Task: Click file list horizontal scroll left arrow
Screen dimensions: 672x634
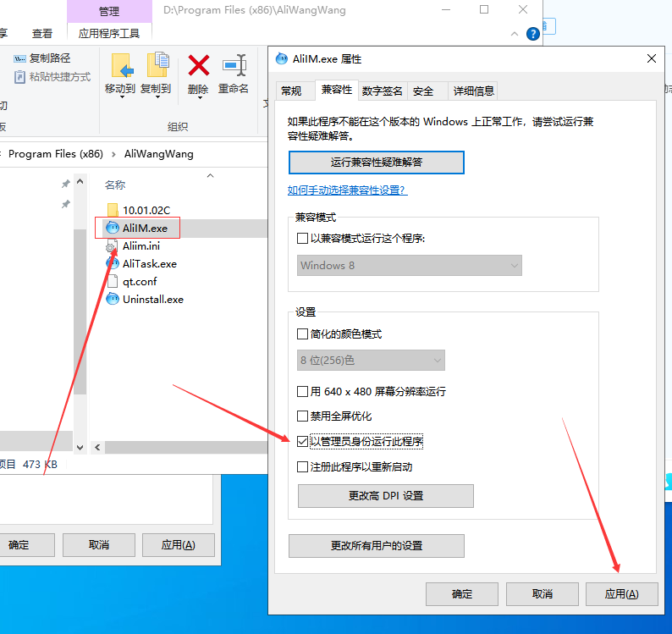Action: 97,448
